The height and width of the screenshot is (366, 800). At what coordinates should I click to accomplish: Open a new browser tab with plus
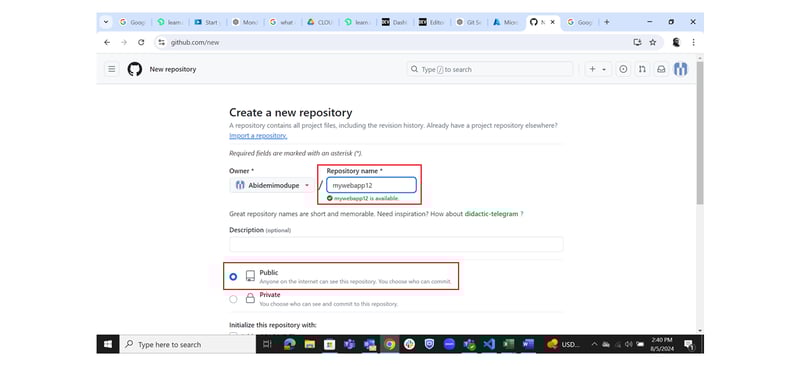[607, 22]
